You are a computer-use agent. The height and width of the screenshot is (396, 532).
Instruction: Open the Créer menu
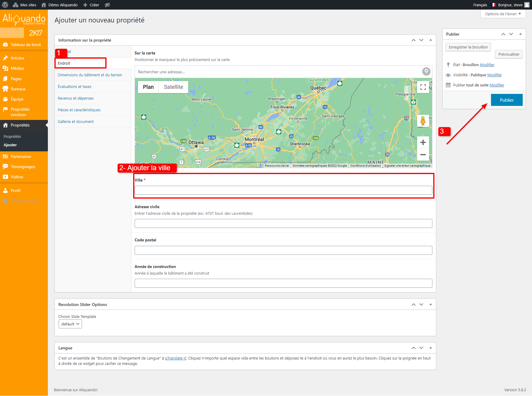(91, 5)
